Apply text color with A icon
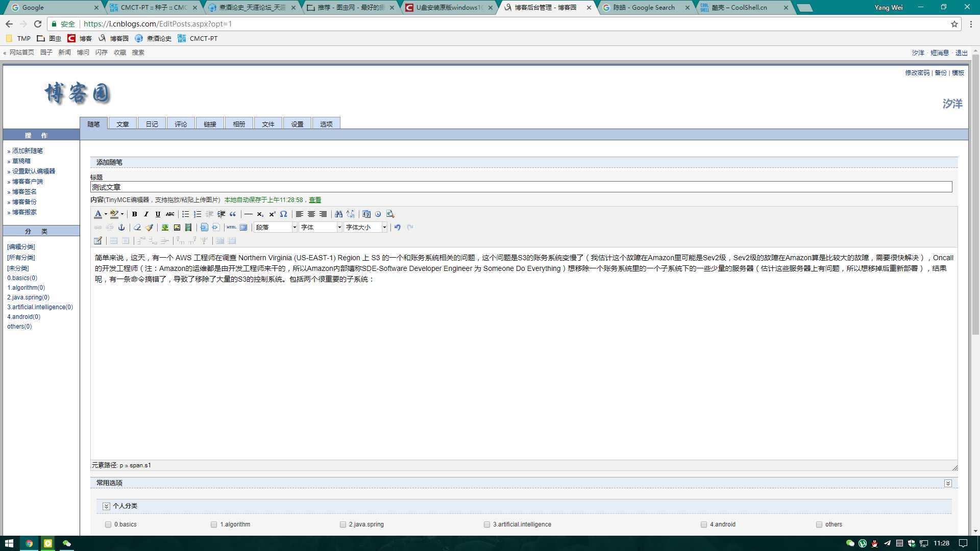 pos(98,214)
